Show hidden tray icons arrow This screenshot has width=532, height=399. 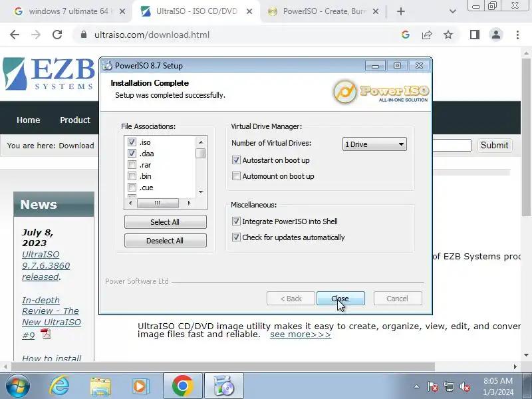(416, 386)
